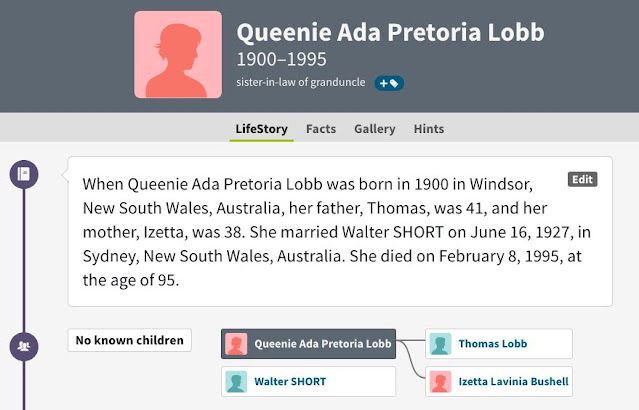The height and width of the screenshot is (410, 639).
Task: Open the LifeStory tab
Action: [261, 129]
